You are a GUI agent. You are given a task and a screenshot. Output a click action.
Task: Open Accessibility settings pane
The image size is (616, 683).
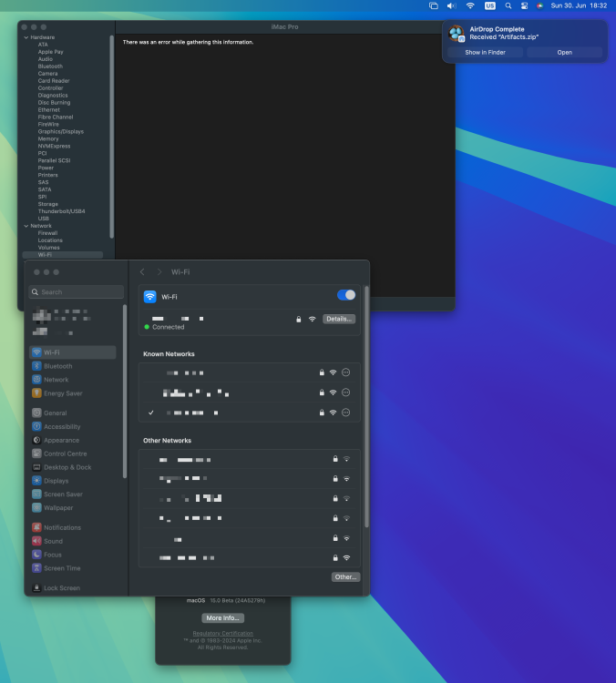(x=72, y=426)
